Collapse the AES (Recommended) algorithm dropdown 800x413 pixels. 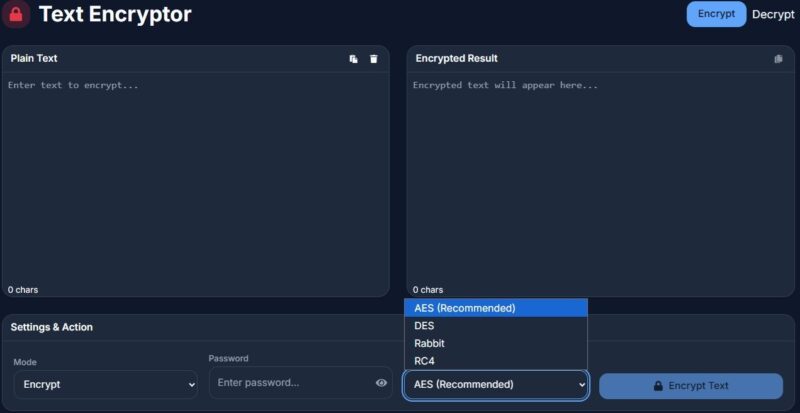click(496, 385)
